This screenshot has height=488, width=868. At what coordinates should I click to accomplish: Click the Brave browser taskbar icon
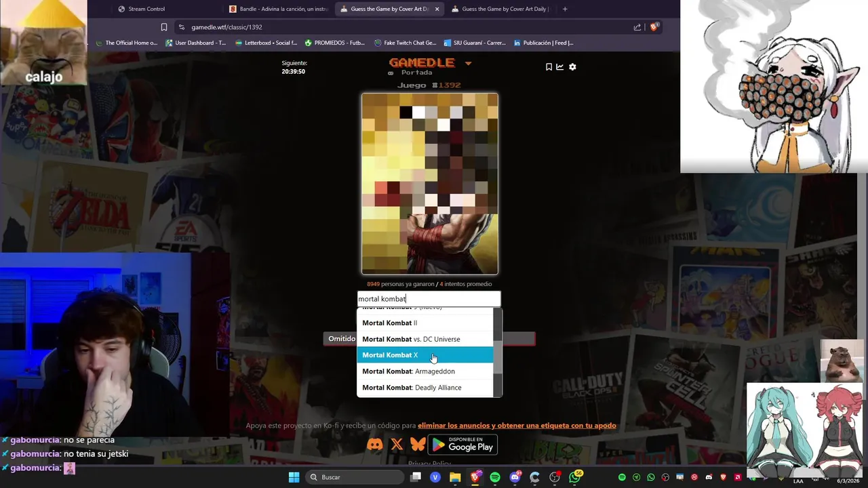tap(475, 477)
